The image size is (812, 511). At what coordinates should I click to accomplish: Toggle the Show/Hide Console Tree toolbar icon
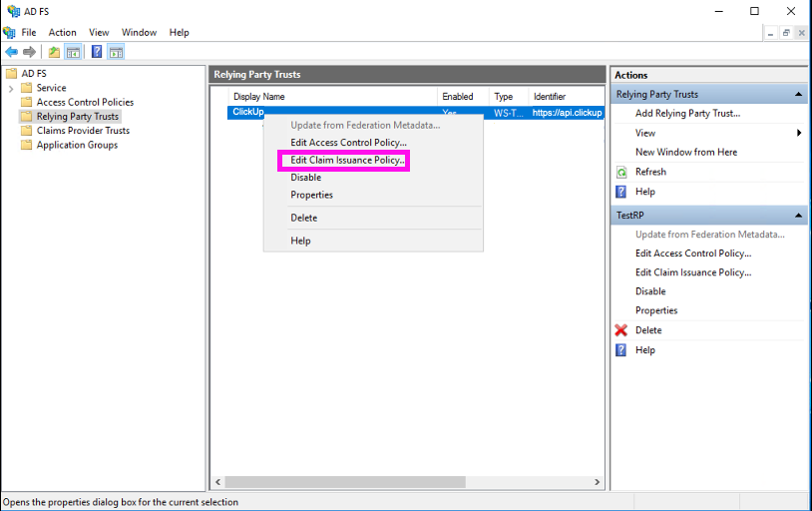(x=73, y=52)
